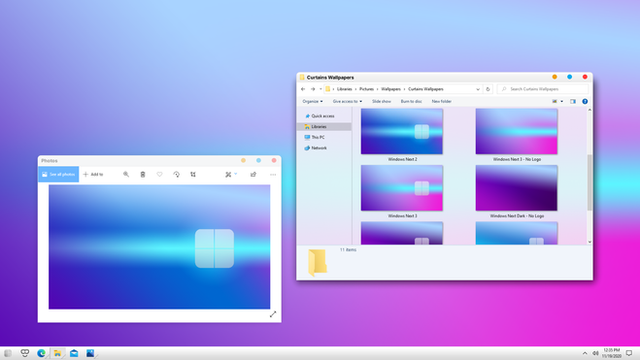
Task: Open Add to in Photos toolbar
Action: point(93,174)
